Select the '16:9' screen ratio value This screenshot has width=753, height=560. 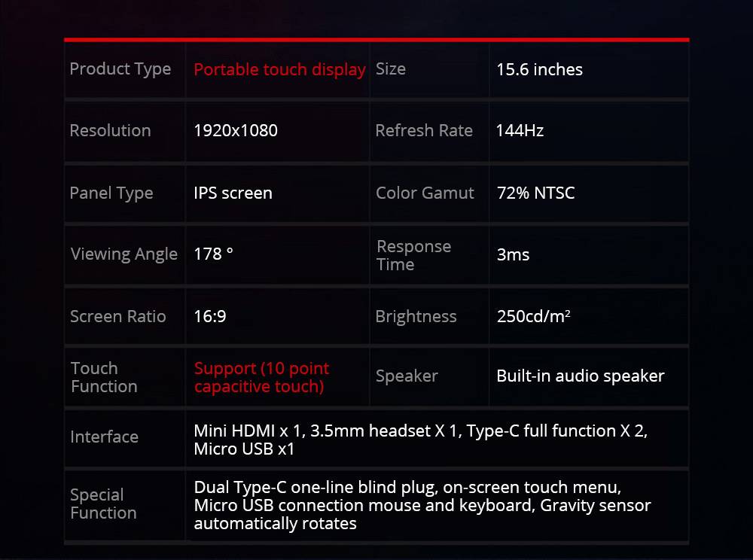210,316
